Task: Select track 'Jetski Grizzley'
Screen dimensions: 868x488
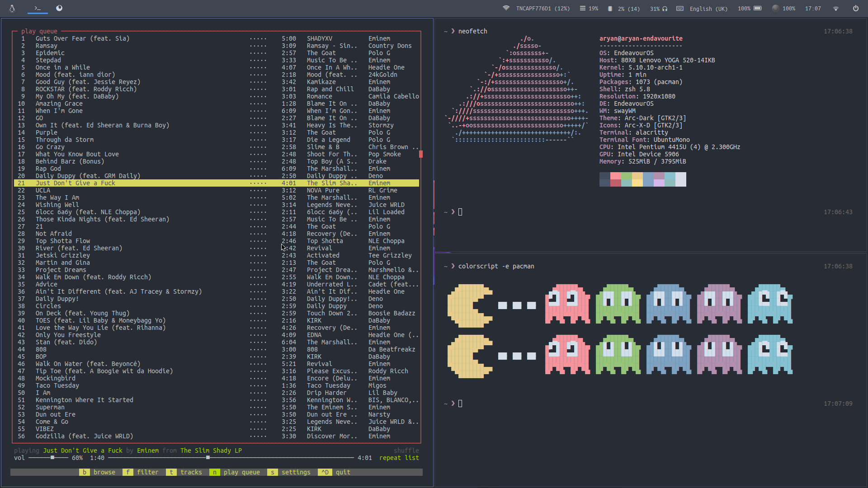Action: (63, 255)
